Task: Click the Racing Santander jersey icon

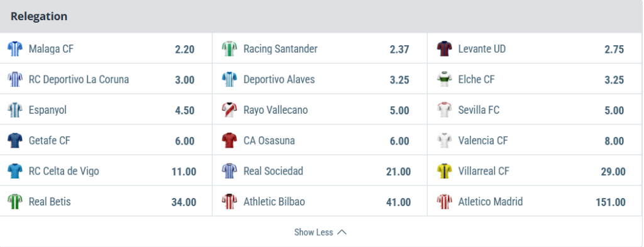Action: click(229, 49)
